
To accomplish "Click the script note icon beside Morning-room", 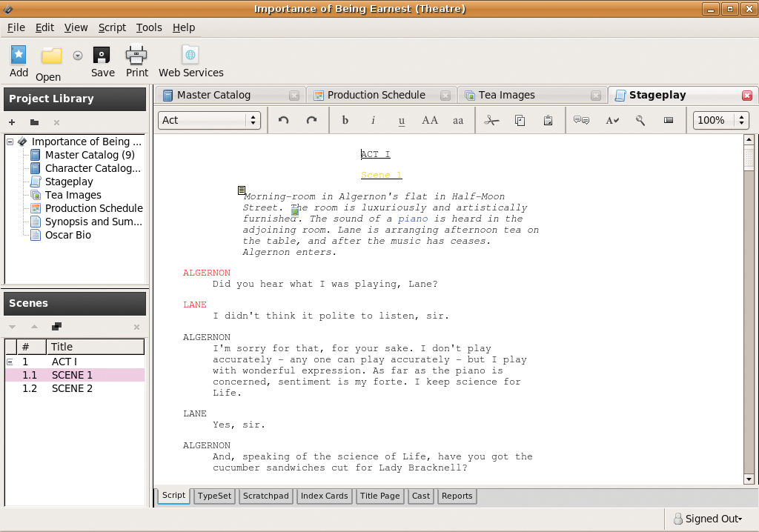I will [x=242, y=190].
